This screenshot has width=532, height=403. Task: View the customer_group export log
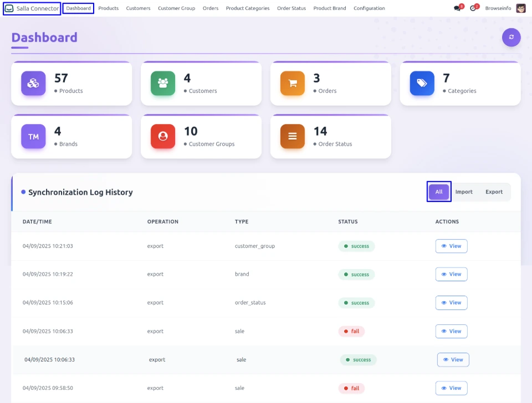point(451,246)
